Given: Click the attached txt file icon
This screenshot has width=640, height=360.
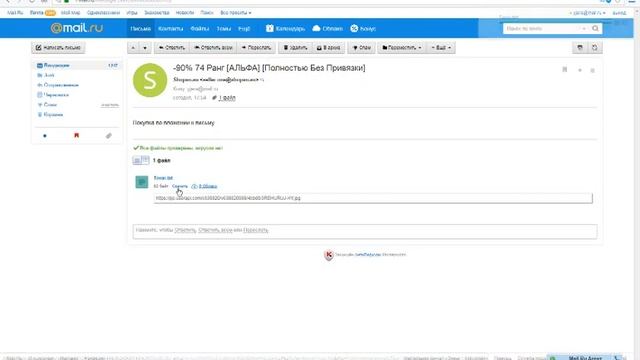Looking at the screenshot, I should (142, 182).
